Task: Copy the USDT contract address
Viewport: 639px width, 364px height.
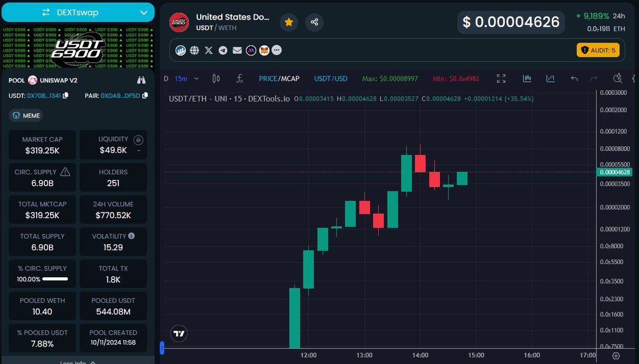Action: (65, 96)
